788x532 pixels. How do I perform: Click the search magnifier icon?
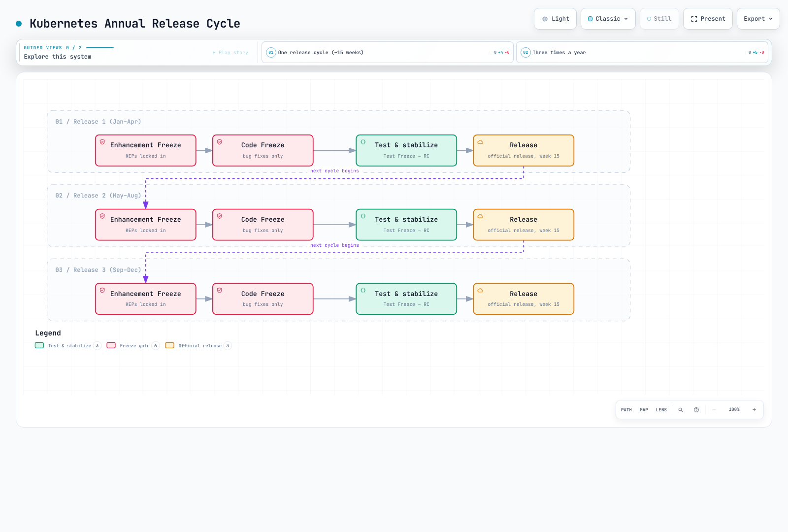point(681,410)
